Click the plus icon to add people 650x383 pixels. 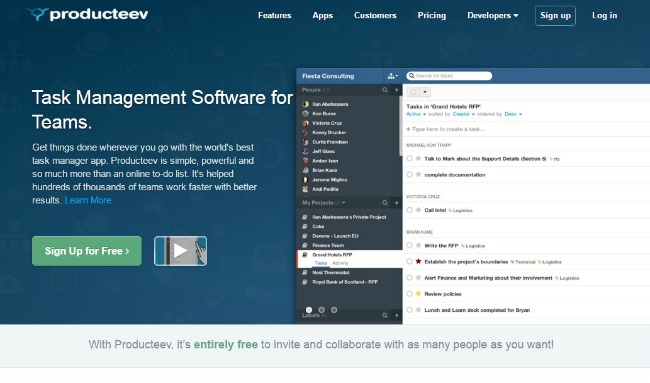(396, 90)
